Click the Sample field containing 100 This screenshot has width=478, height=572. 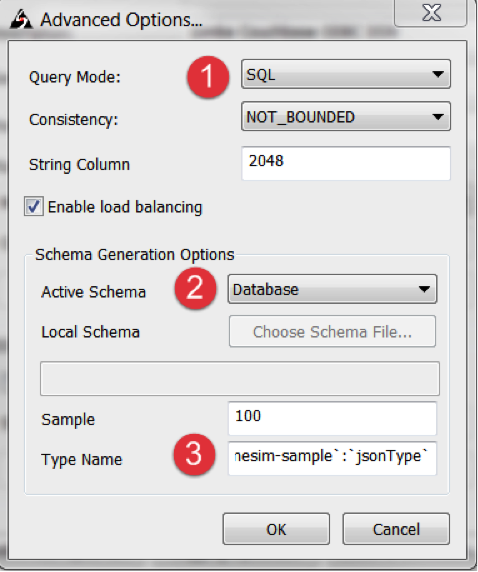coord(332,418)
